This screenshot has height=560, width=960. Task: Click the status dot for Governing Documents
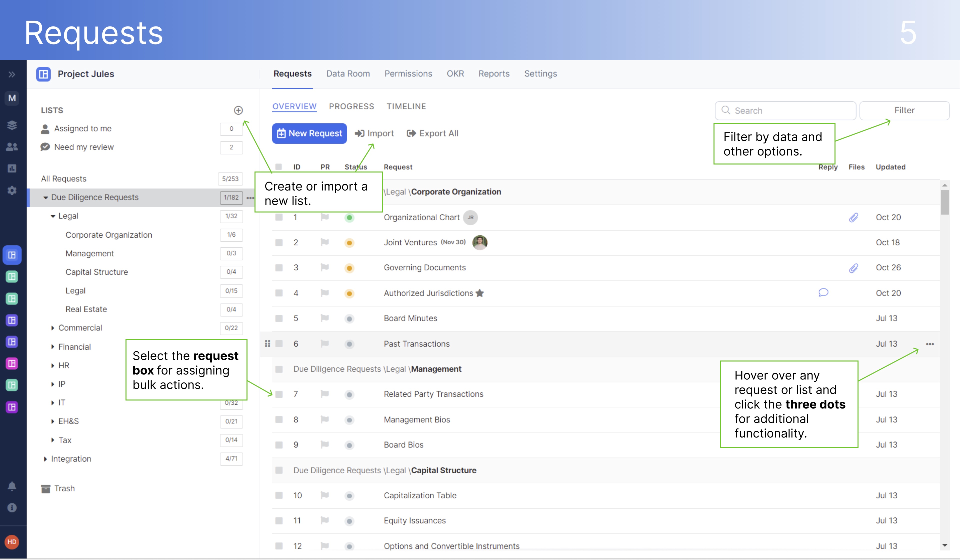coord(349,267)
